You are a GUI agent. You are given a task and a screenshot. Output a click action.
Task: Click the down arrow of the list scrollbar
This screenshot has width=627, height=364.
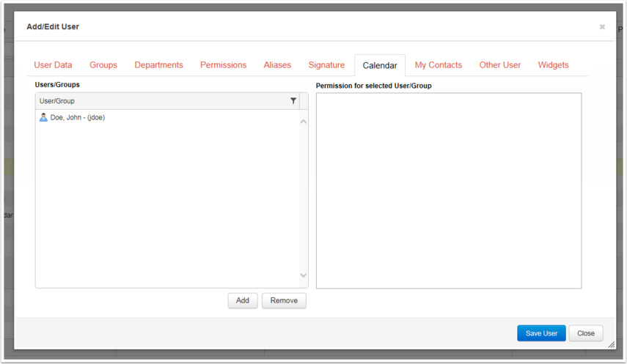304,275
